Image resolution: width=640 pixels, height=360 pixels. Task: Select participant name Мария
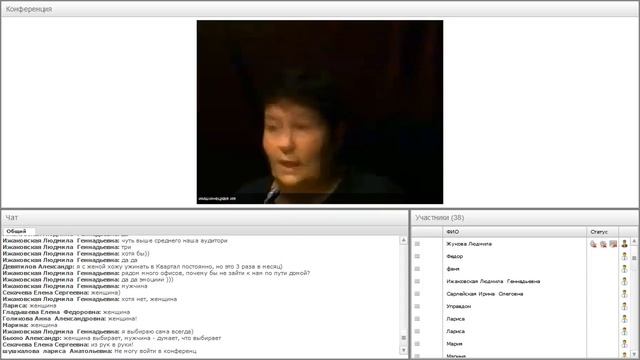coord(454,344)
